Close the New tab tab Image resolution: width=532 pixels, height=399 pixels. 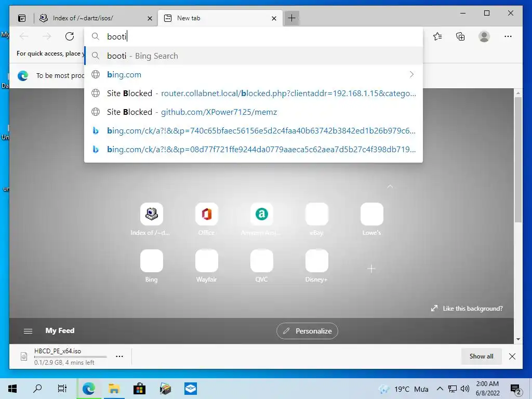point(274,18)
